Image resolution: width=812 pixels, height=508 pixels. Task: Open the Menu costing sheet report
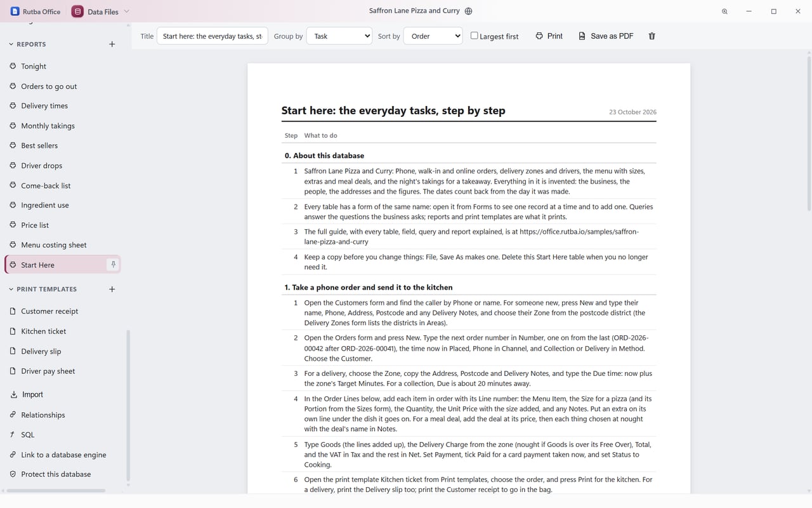point(62,244)
